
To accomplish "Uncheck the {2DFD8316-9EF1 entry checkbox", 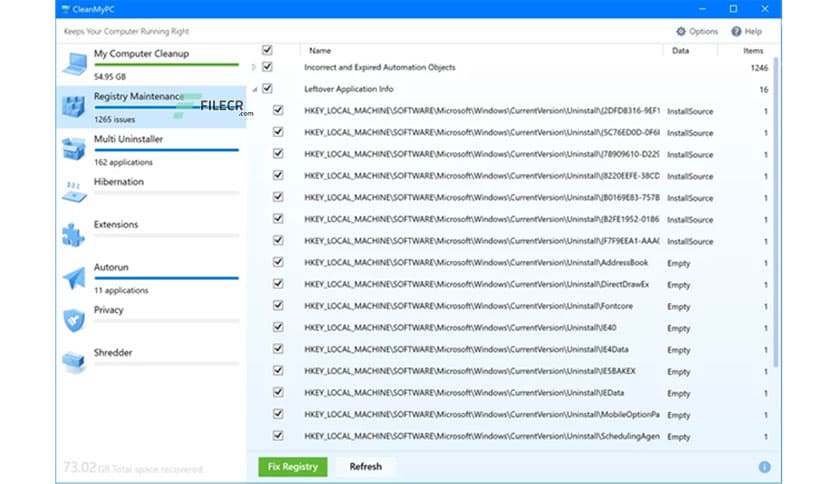I will [x=278, y=110].
